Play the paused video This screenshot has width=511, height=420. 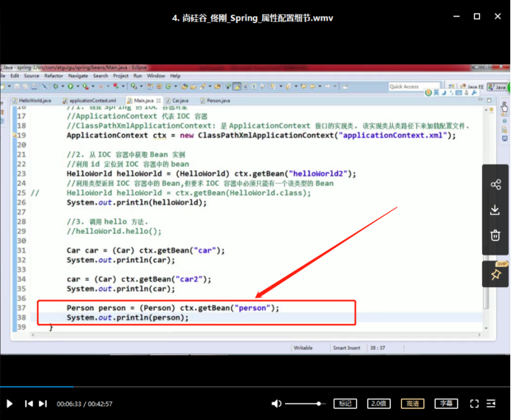[x=10, y=404]
